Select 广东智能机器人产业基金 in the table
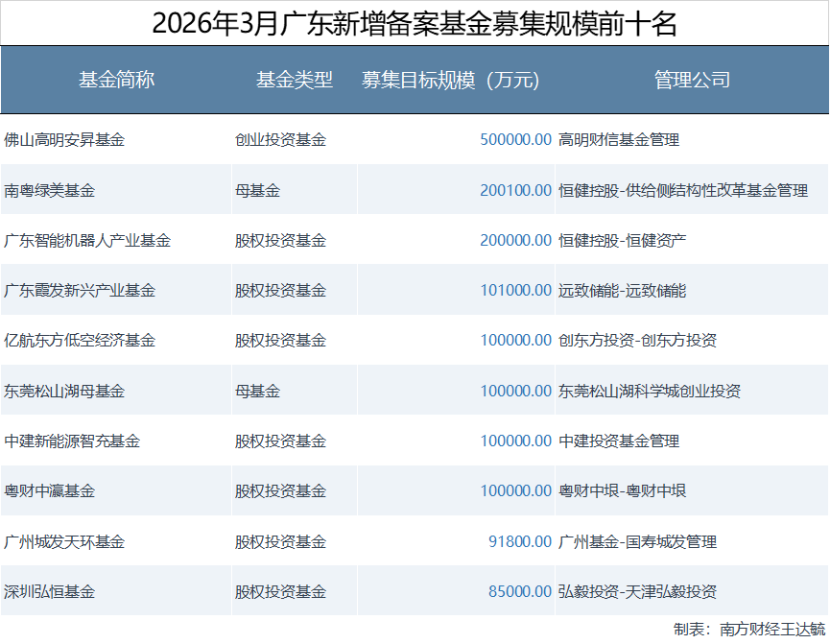 point(87,241)
